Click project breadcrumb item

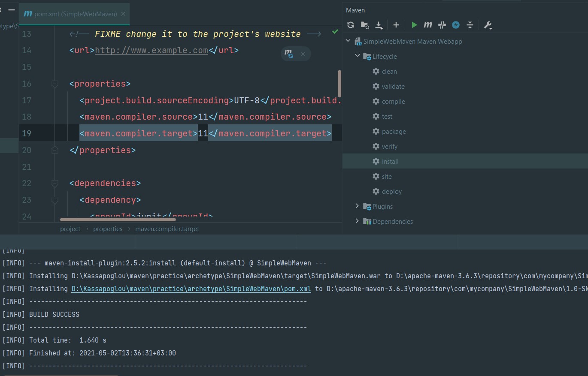(x=70, y=229)
